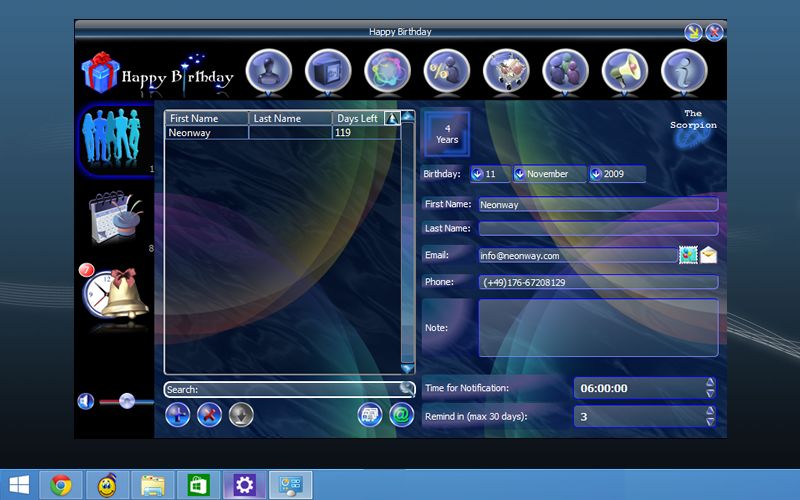
Task: Open PC settings gear on taskbar
Action: pos(244,484)
